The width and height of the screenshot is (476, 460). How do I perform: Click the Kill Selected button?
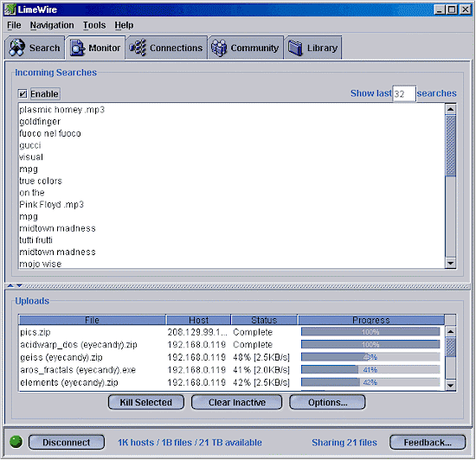[146, 402]
